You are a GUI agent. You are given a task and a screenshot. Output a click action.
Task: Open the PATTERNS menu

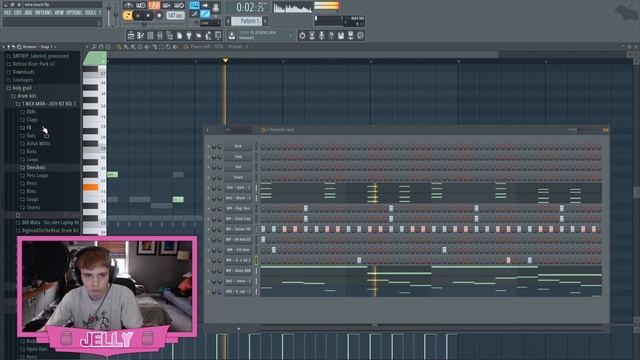point(43,13)
